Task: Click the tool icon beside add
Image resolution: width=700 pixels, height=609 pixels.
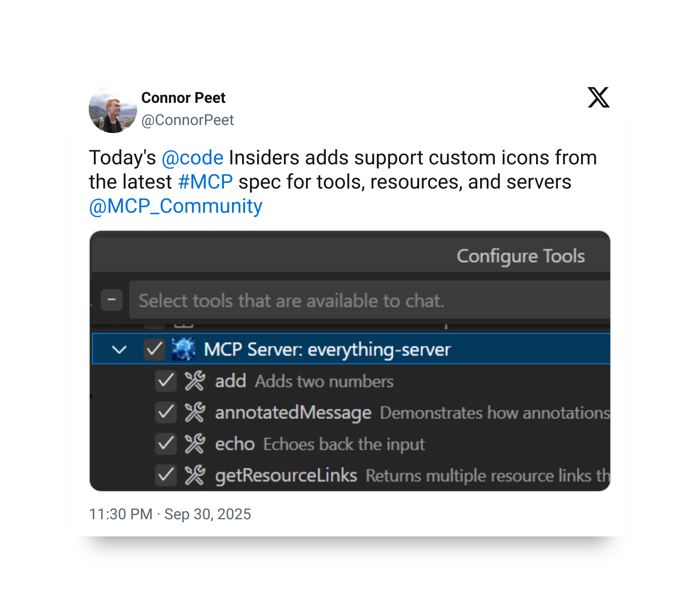Action: tap(195, 381)
